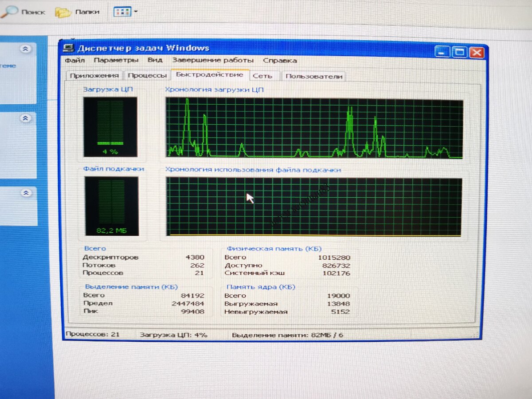Minimize the Task Manager window
The image size is (532, 399).
tap(442, 52)
